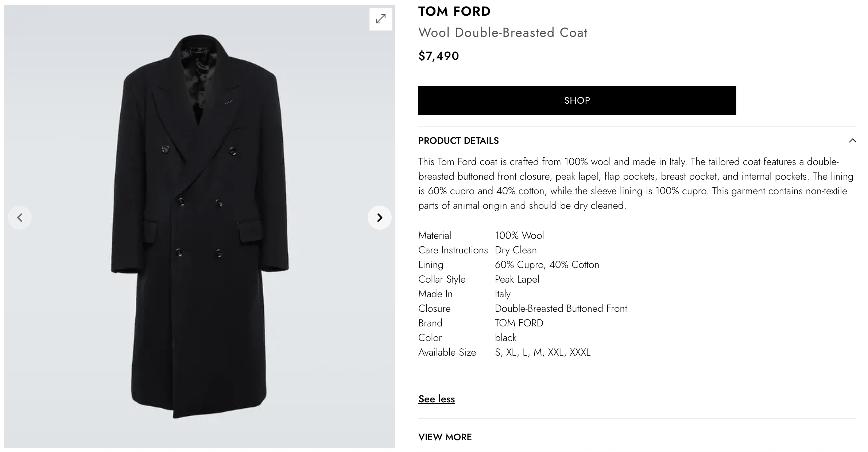Click the See less link

[437, 399]
